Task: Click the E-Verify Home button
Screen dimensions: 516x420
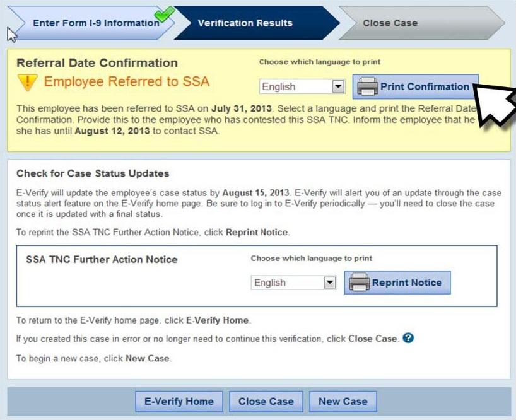Action: click(x=179, y=401)
